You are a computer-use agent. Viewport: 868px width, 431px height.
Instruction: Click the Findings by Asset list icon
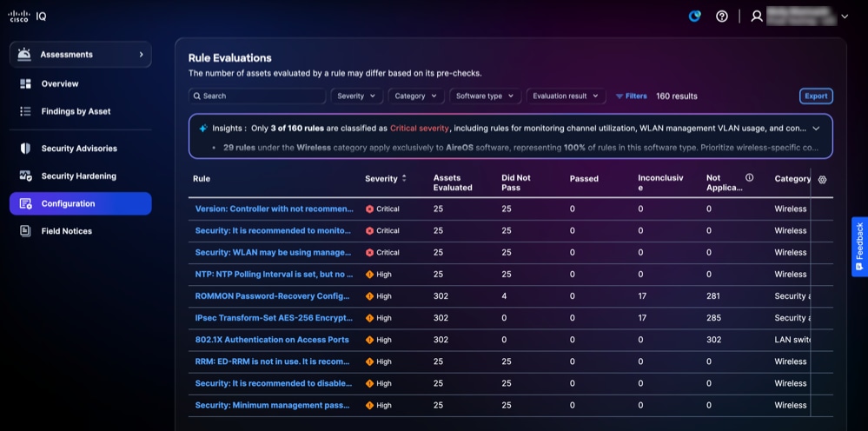[x=25, y=111]
